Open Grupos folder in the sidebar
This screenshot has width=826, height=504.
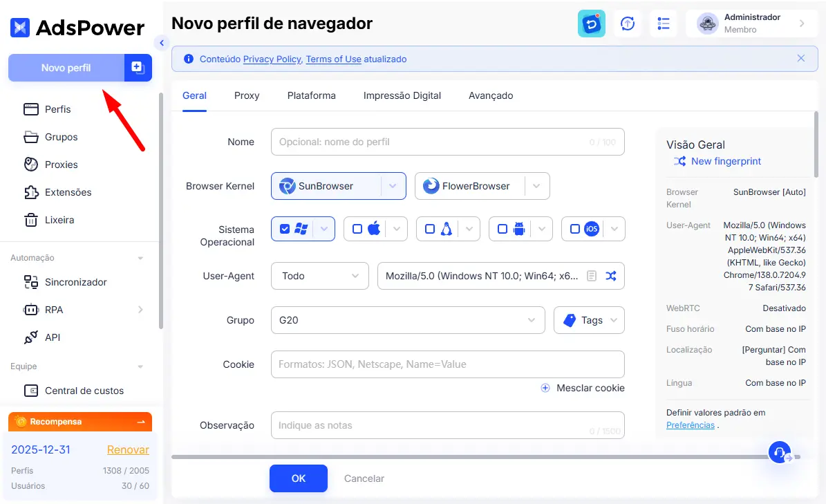click(x=50, y=137)
